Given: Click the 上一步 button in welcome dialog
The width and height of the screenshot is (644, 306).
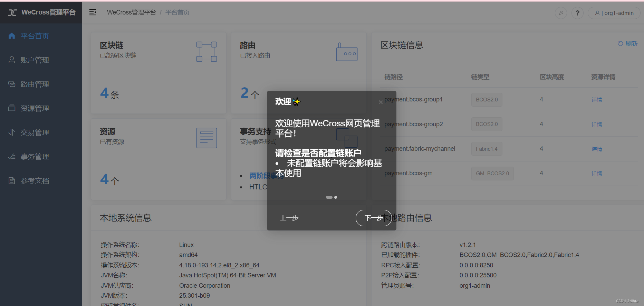Looking at the screenshot, I should (289, 218).
